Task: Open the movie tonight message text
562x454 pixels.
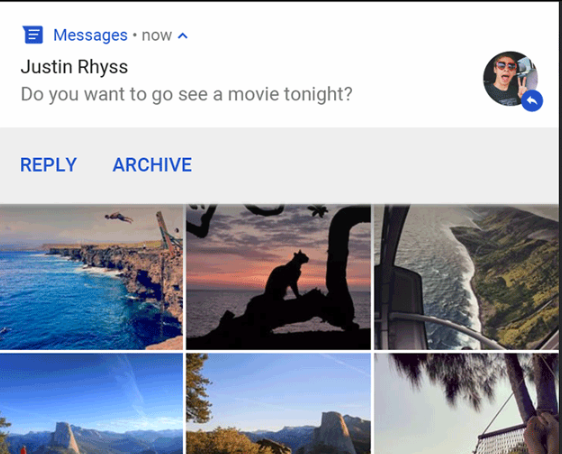Action: [186, 94]
